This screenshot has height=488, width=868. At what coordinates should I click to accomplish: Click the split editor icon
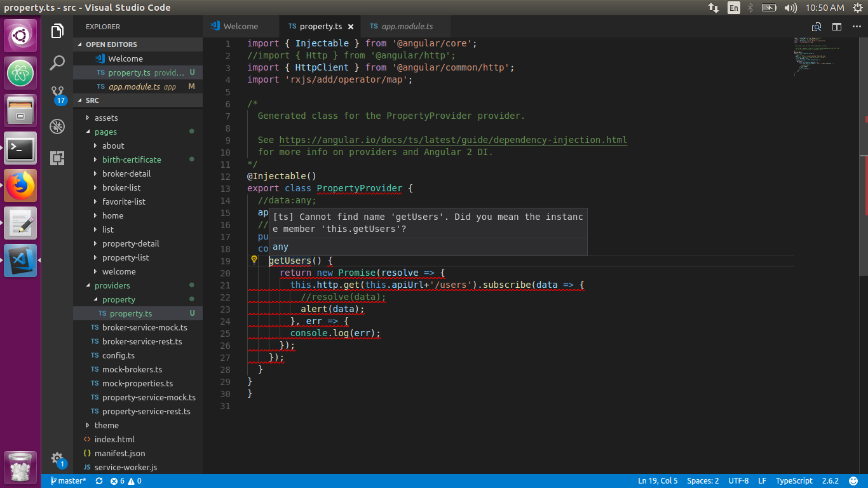[837, 27]
